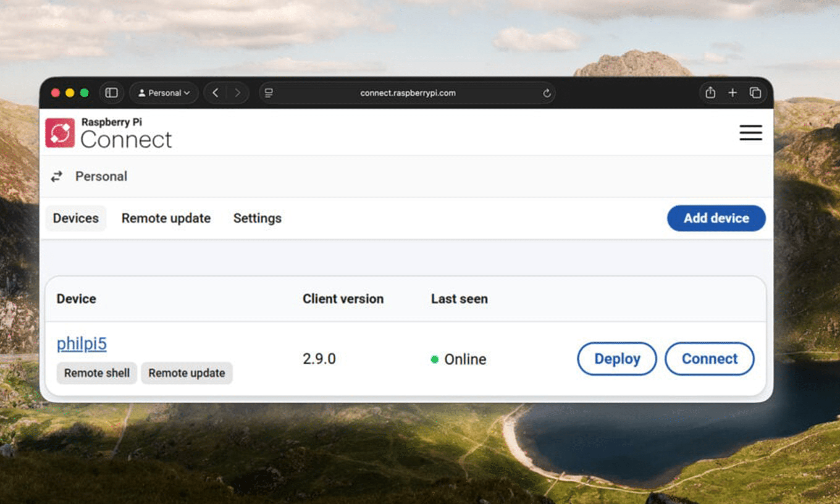Click the Remote shell tag
This screenshot has height=504, width=840.
[x=97, y=373]
